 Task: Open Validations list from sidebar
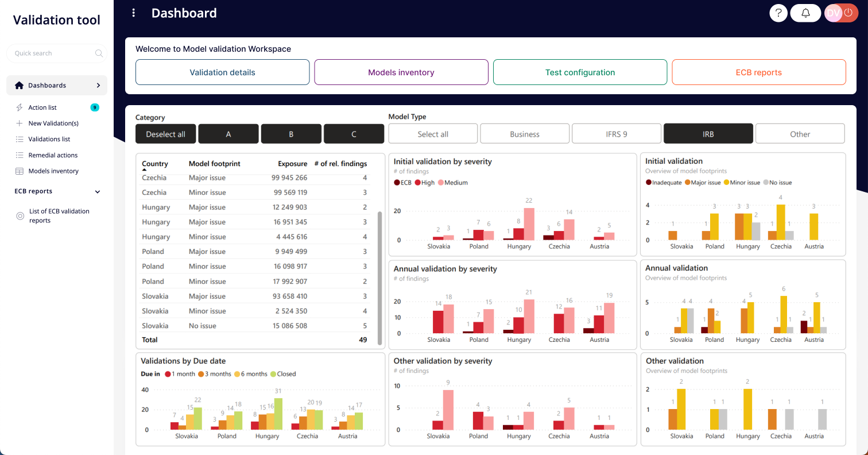pyautogui.click(x=49, y=139)
